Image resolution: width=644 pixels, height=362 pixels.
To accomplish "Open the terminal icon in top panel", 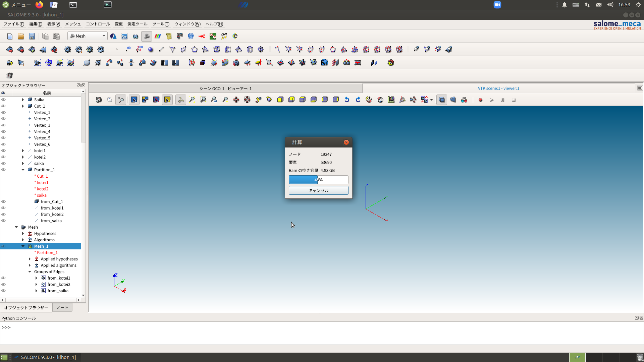I will click(73, 5).
